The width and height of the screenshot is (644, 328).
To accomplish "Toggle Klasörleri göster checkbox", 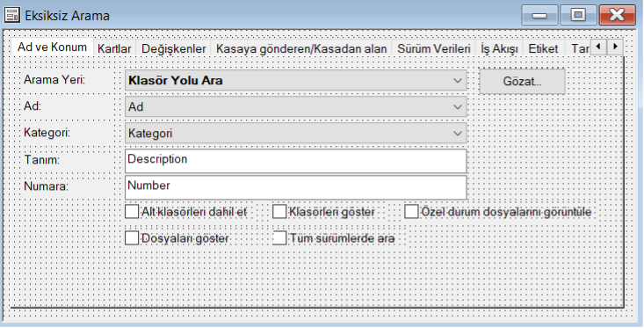I will (279, 212).
